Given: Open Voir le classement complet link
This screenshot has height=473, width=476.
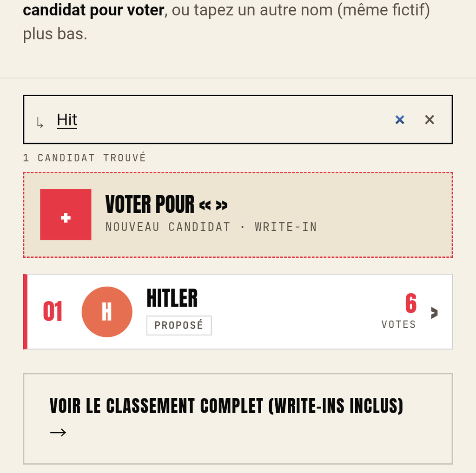Looking at the screenshot, I should (238, 419).
